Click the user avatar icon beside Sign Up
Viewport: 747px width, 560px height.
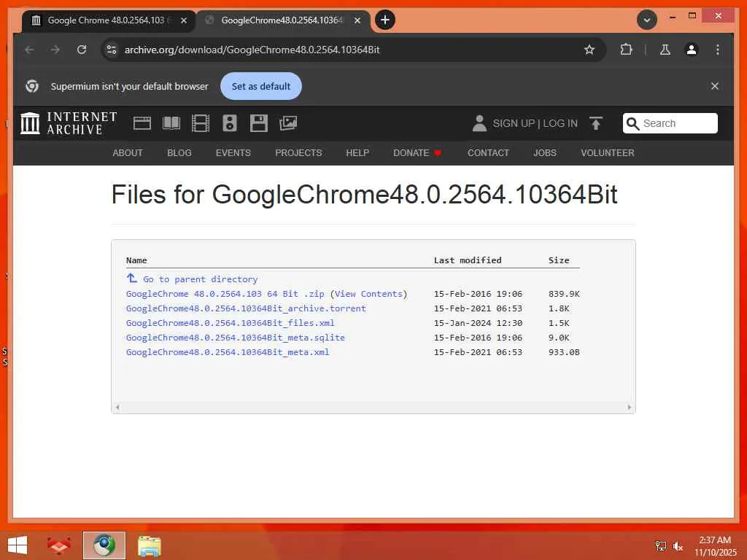[479, 123]
